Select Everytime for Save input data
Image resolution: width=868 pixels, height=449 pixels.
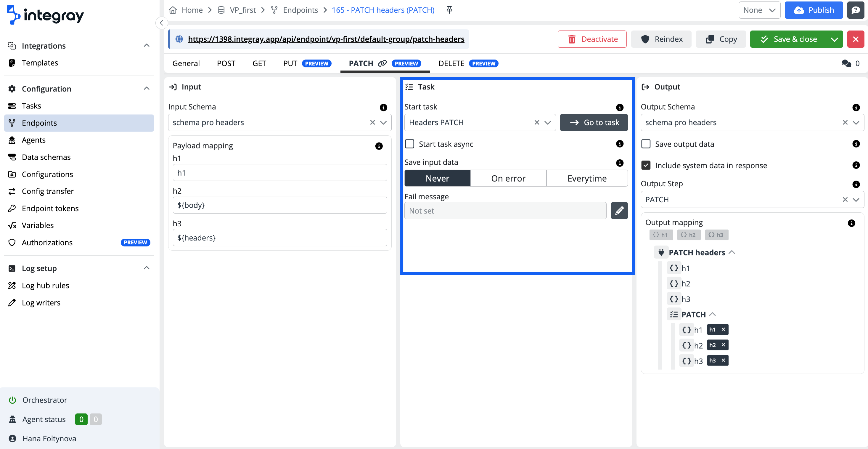(x=587, y=178)
